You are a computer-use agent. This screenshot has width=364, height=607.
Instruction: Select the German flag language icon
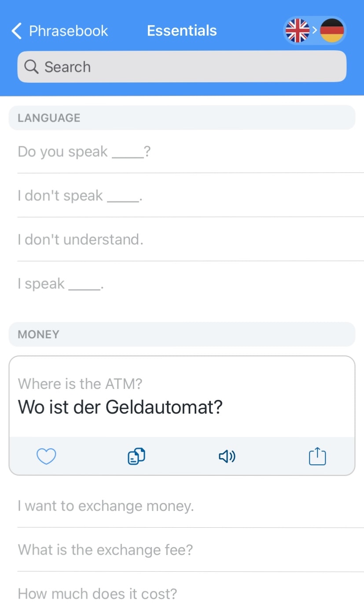coord(332,30)
